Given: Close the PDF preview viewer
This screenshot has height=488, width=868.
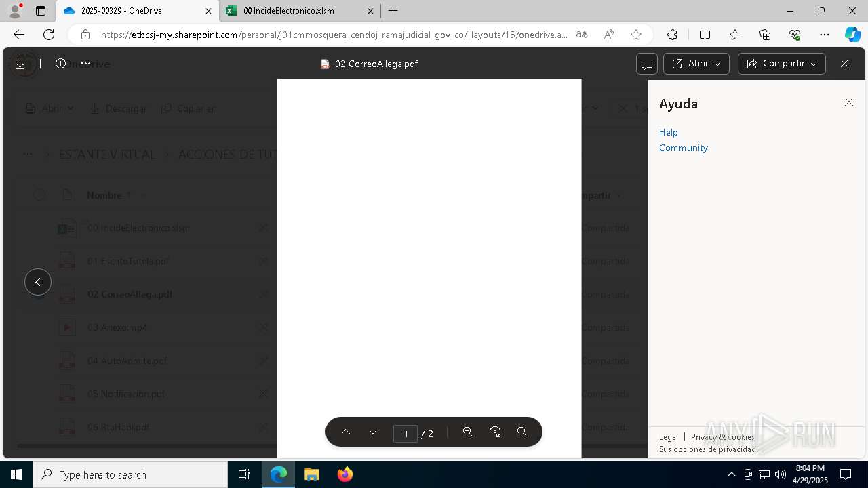Looking at the screenshot, I should click(844, 64).
